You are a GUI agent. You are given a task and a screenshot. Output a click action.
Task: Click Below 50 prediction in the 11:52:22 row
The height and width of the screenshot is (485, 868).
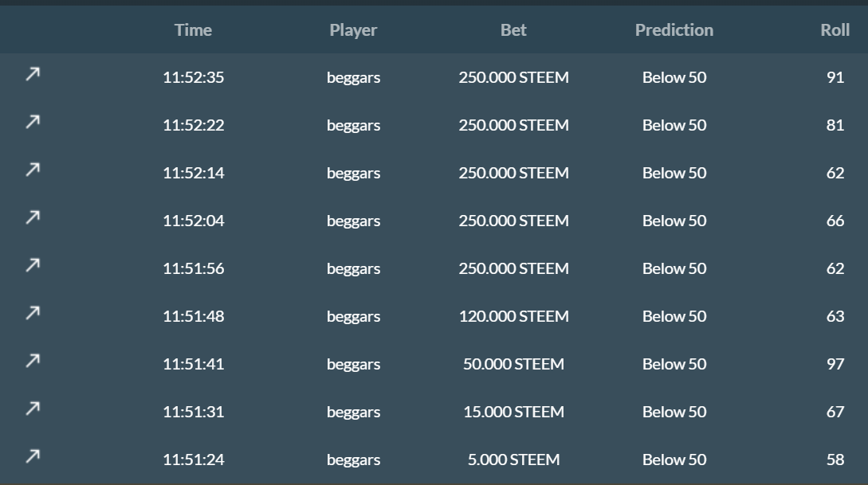pyautogui.click(x=674, y=126)
